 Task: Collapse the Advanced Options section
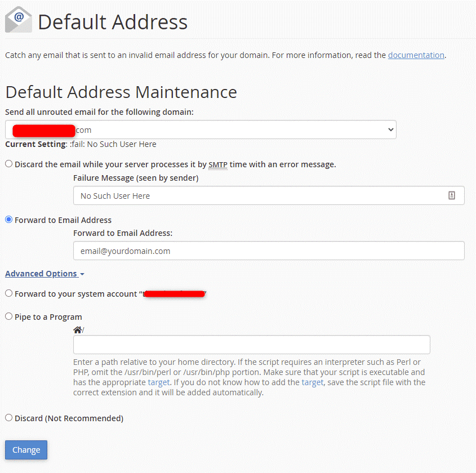point(45,274)
